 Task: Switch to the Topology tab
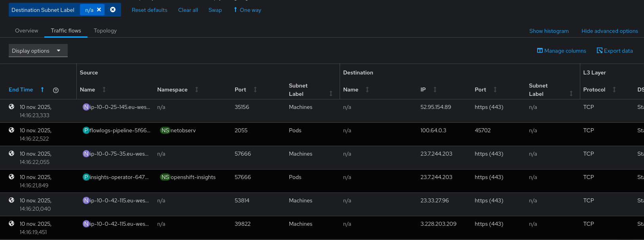(x=105, y=30)
